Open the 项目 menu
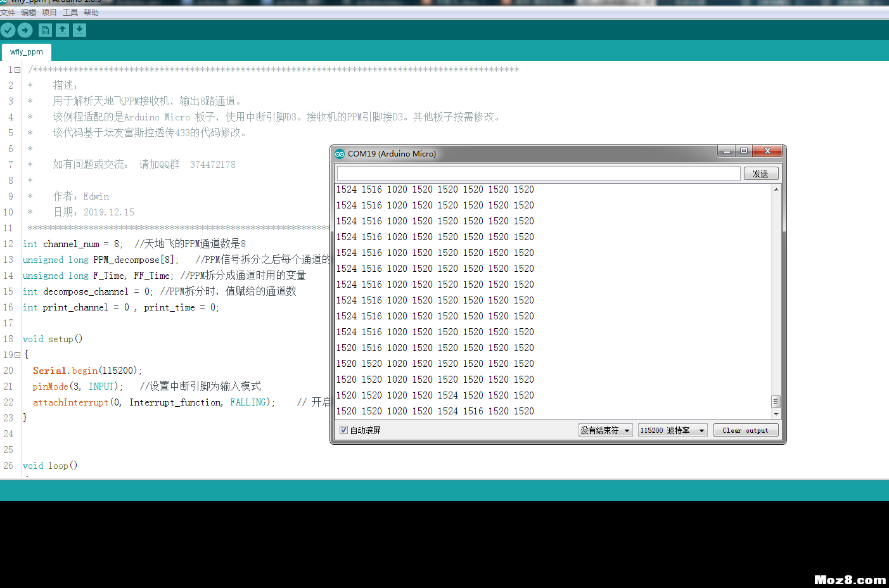 pos(49,13)
